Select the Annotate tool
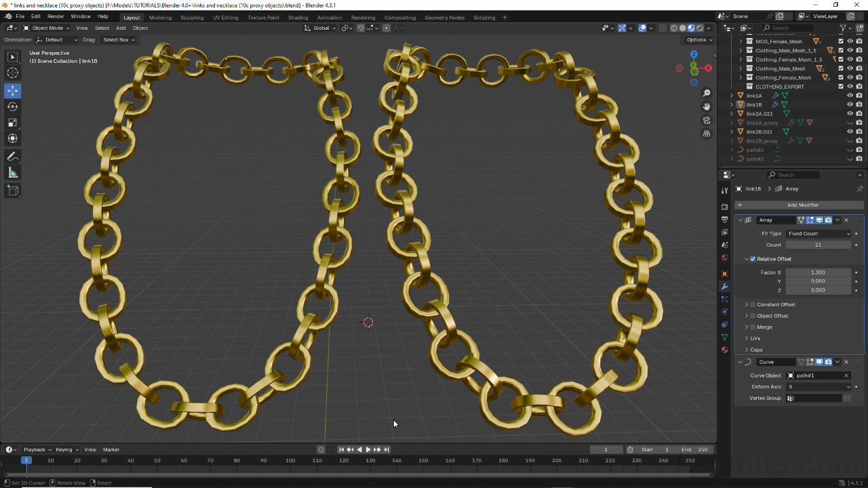 13,157
